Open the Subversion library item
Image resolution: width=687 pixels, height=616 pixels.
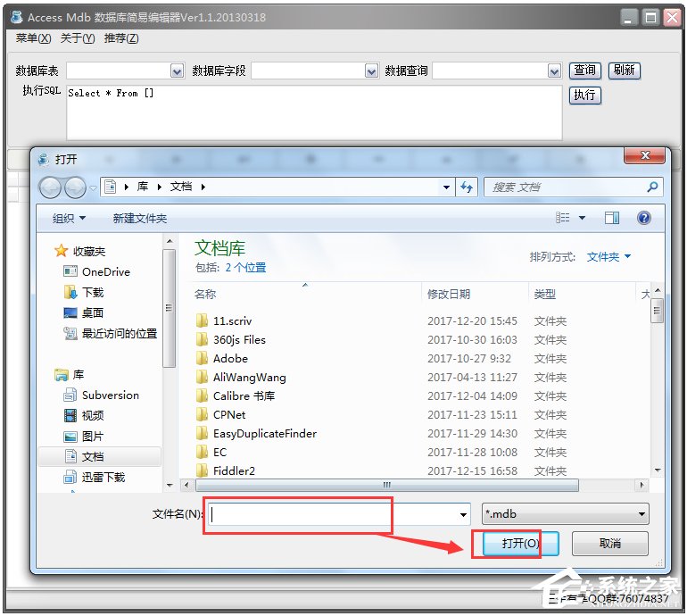(x=111, y=395)
